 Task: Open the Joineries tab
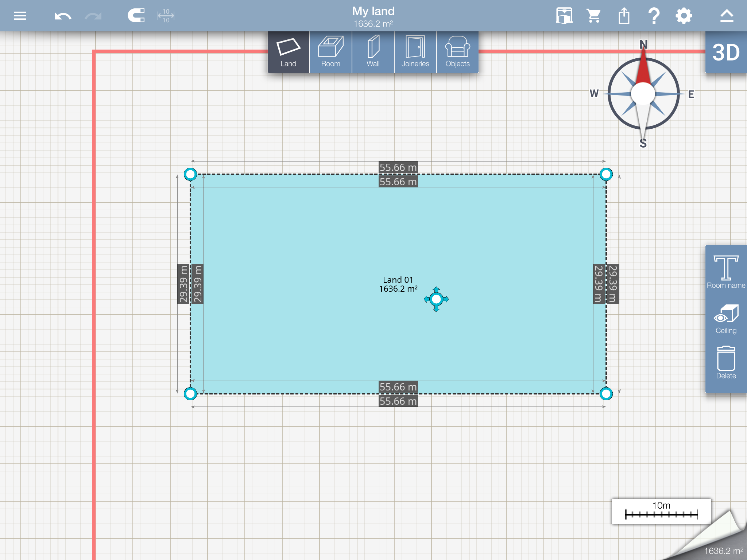415,52
